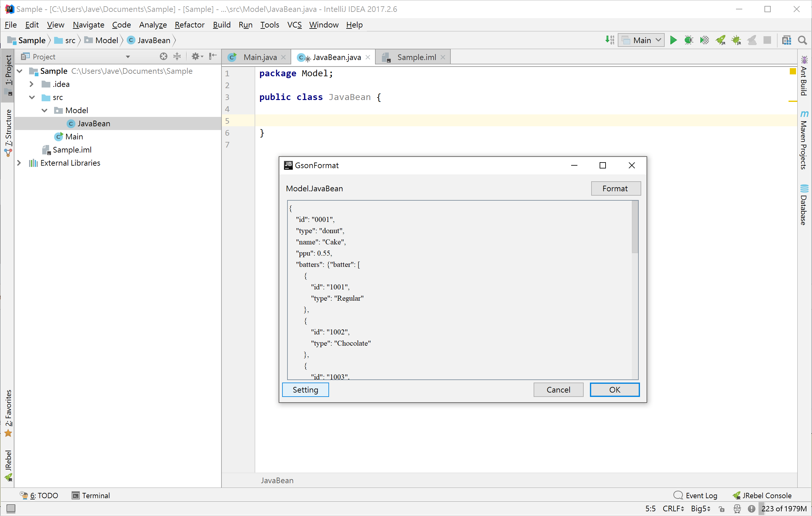The height and width of the screenshot is (516, 812).
Task: Start the Debug bug icon
Action: [688, 40]
